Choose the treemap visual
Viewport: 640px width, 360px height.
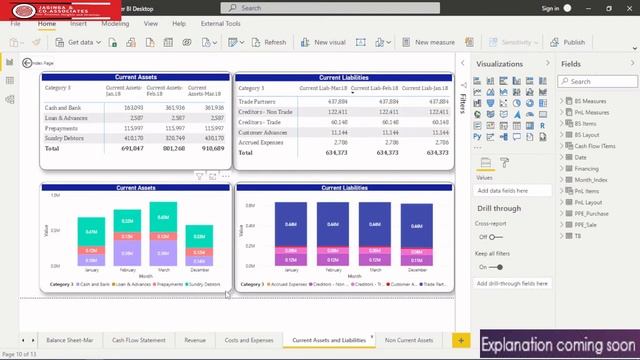[x=543, y=103]
